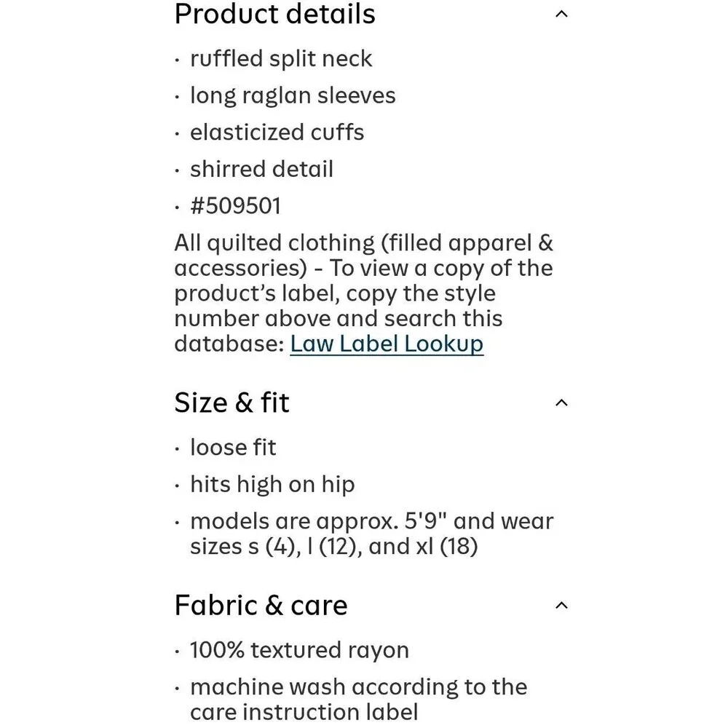Click the shirred detail bullet
The width and height of the screenshot is (728, 728).
point(261,169)
